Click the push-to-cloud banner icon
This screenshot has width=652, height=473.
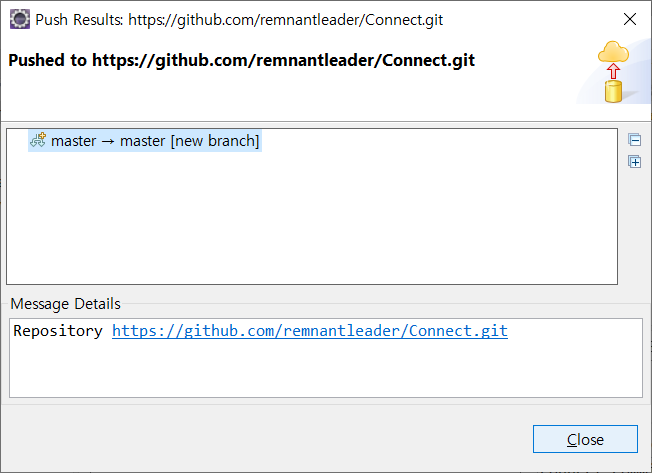(613, 71)
